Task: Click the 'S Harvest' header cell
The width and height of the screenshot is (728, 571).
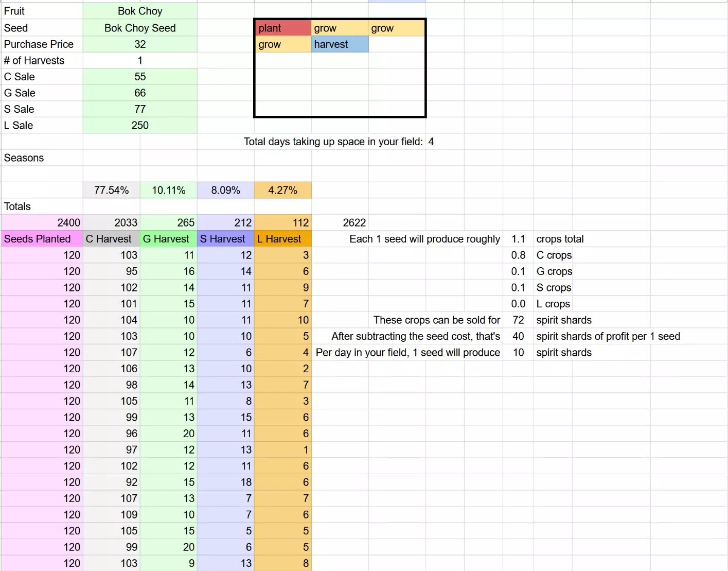Action: pos(225,239)
